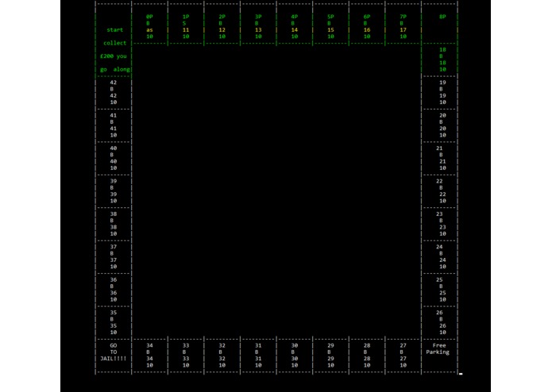Click the board square numbered 34
Viewport: 552px width, 392px height.
pyautogui.click(x=149, y=355)
